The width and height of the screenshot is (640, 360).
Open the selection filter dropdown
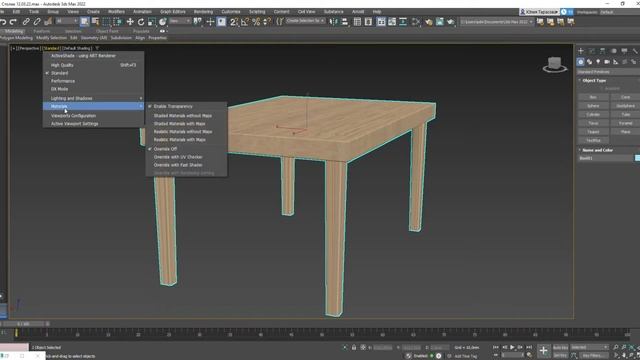pos(67,21)
